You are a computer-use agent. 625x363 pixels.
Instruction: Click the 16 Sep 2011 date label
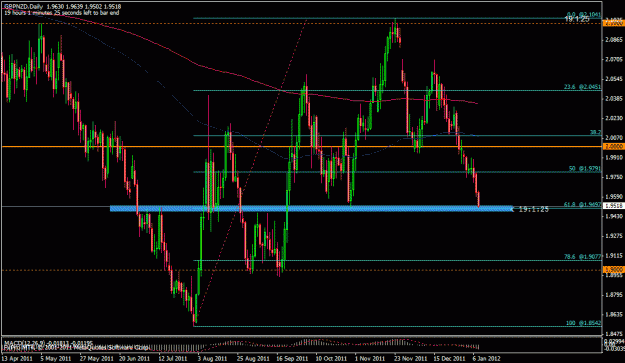[292, 358]
